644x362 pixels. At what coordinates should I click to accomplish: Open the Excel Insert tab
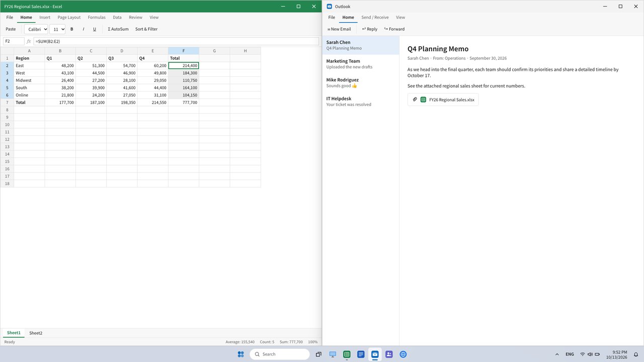(45, 17)
